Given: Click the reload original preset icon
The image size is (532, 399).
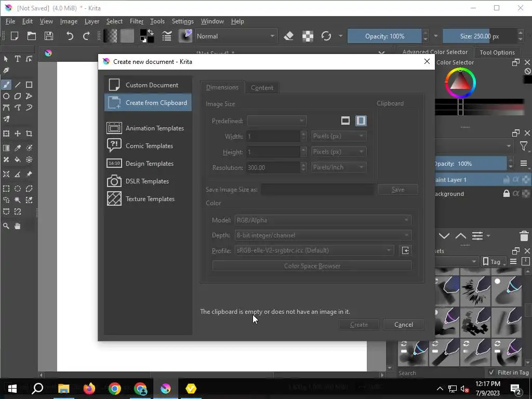Looking at the screenshot, I should (x=326, y=36).
